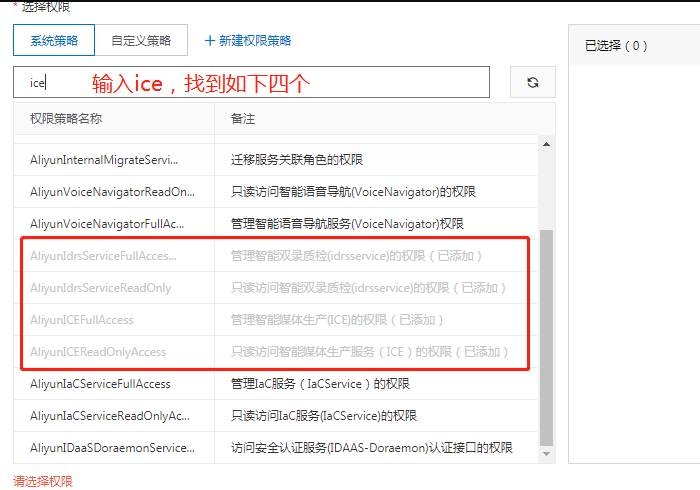Click the list scroll up arrow

[x=546, y=144]
